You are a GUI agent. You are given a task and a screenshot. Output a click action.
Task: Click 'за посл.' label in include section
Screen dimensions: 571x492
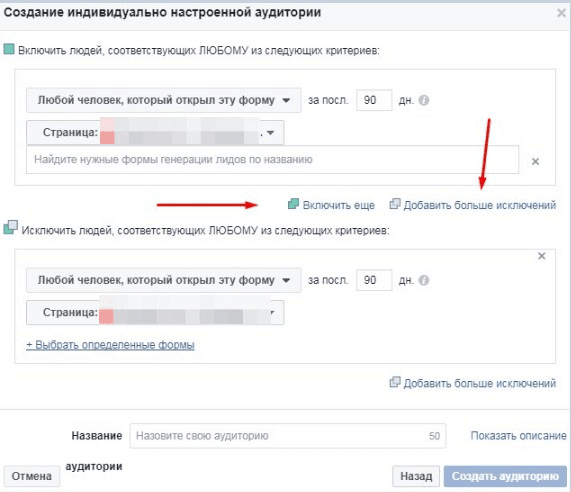[328, 100]
